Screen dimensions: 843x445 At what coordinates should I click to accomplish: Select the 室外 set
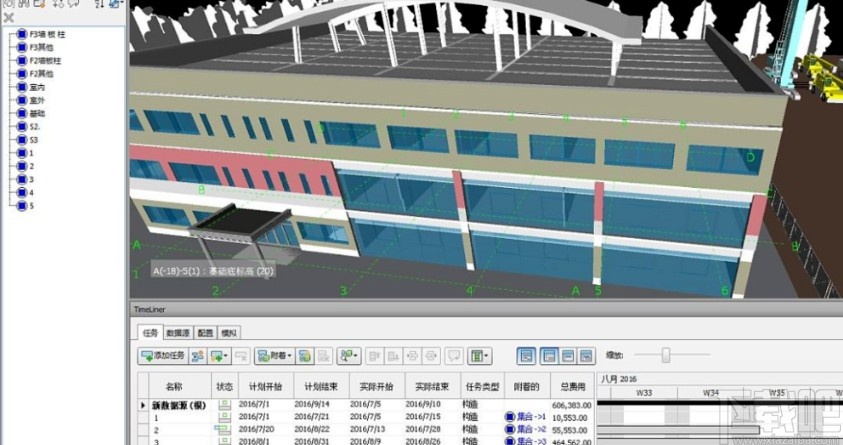click(37, 101)
